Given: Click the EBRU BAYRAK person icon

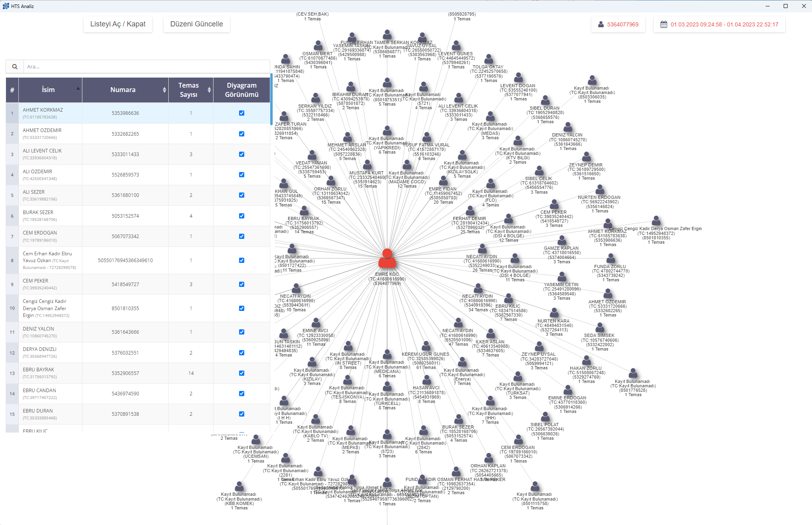Looking at the screenshot, I should click(304, 210).
